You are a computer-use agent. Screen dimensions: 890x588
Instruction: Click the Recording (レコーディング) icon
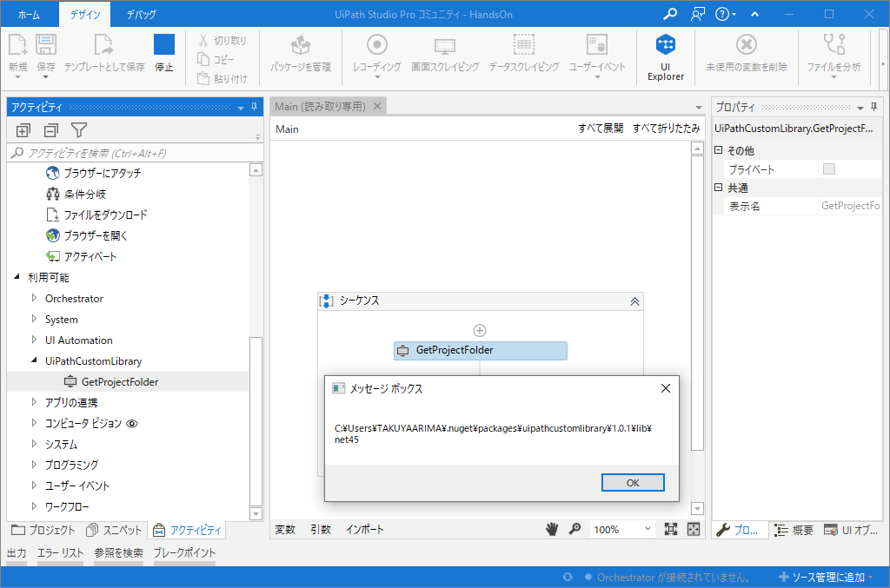pyautogui.click(x=377, y=45)
